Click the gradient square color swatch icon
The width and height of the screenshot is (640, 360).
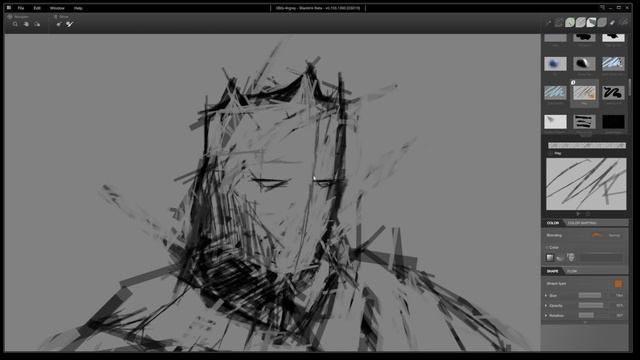coord(550,258)
